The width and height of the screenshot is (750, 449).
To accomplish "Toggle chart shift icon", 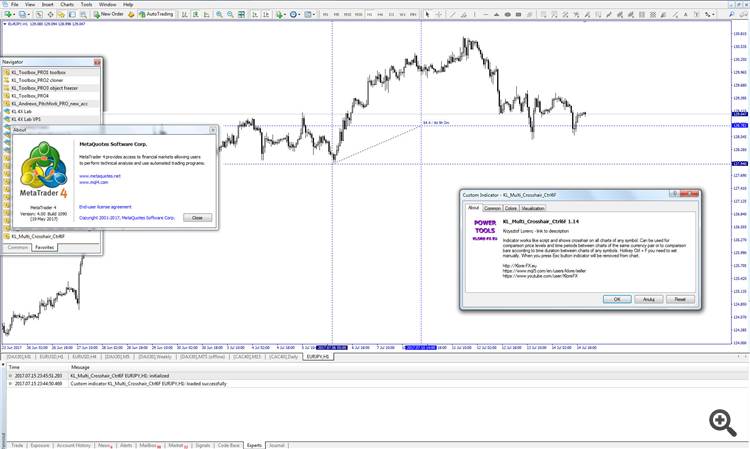I will click(x=266, y=14).
